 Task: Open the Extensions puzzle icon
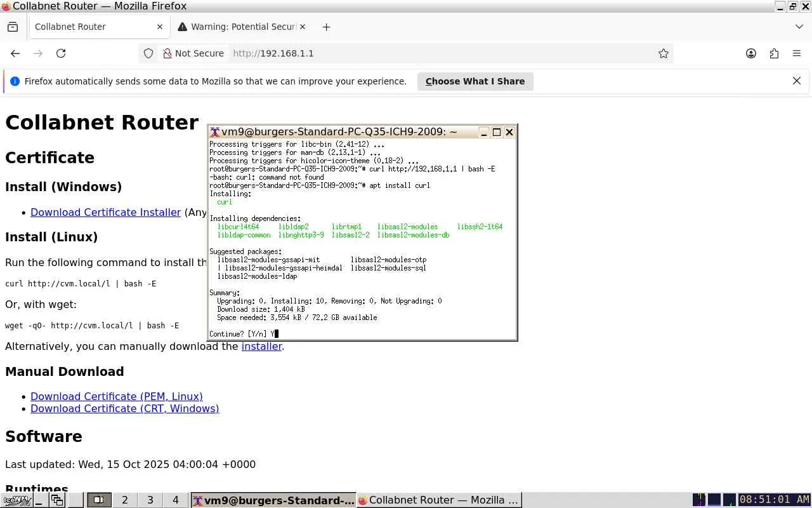[774, 53]
